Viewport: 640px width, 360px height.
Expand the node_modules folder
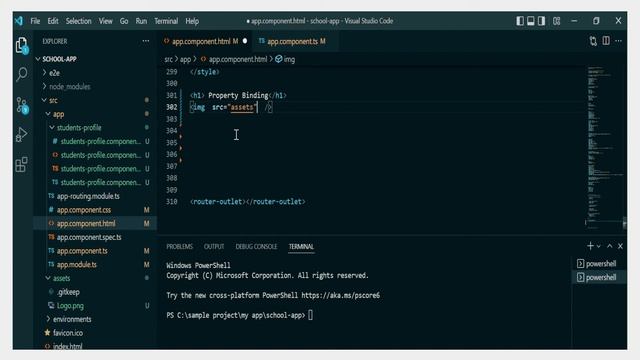pyautogui.click(x=95, y=87)
